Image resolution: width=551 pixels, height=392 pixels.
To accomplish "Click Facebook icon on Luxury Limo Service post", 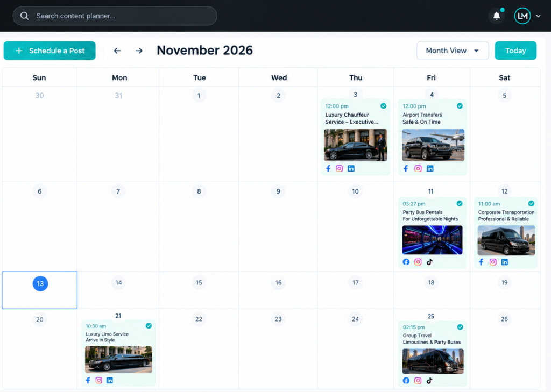I will [88, 380].
